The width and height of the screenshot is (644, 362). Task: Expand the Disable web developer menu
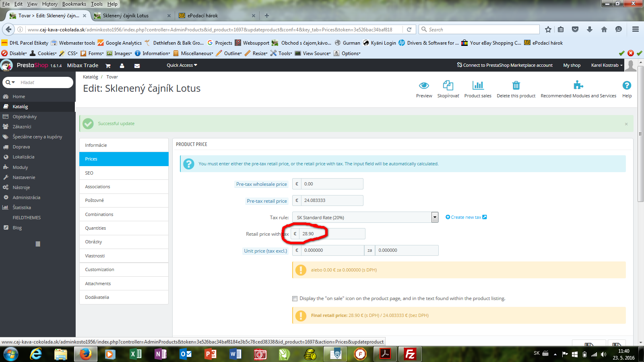pyautogui.click(x=14, y=53)
